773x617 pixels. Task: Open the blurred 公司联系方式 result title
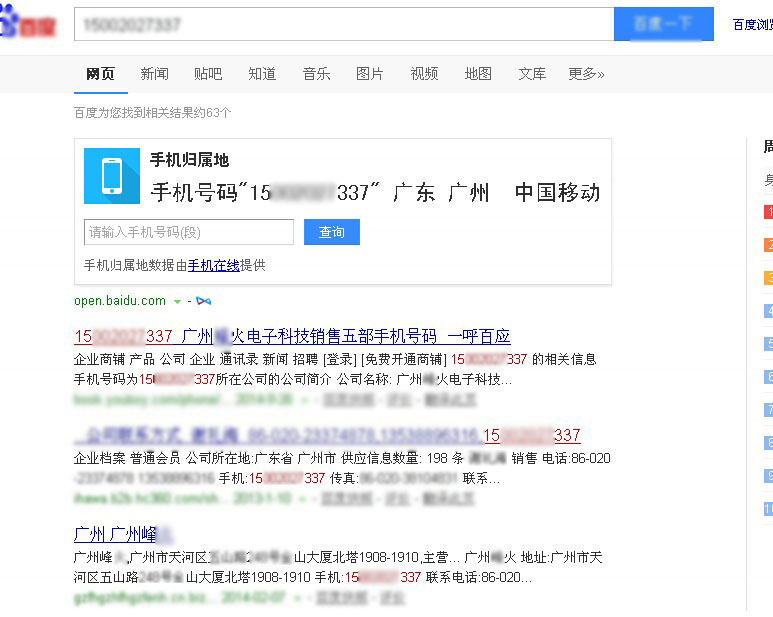[327, 436]
